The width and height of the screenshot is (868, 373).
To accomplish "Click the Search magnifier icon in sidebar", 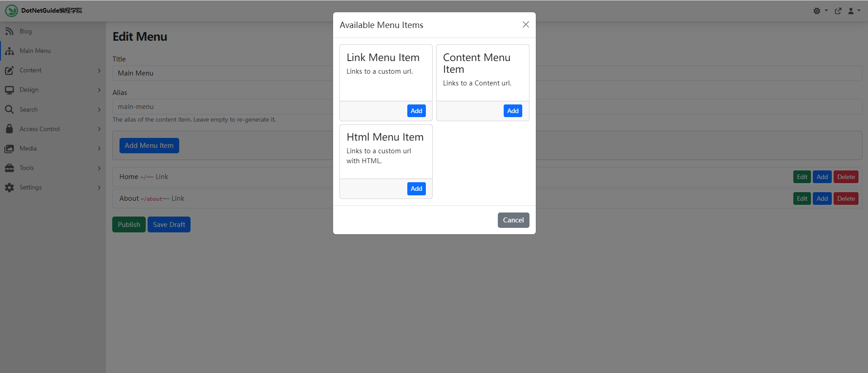I will [x=9, y=109].
